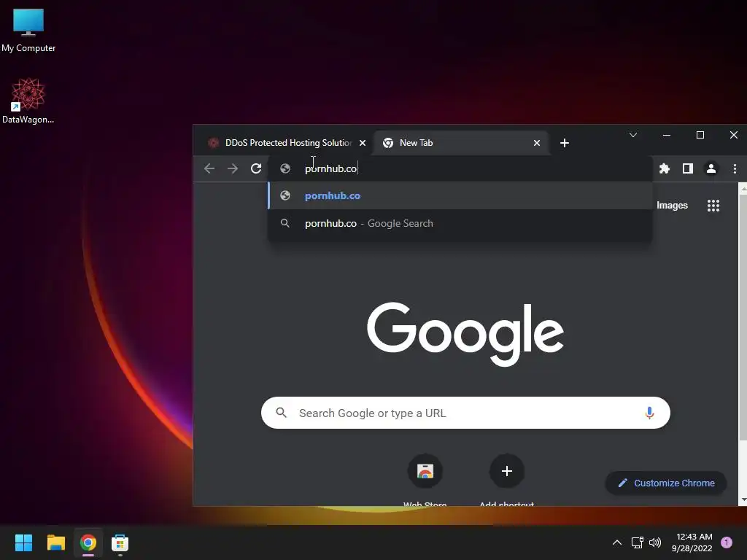Close the New Tab tab

[x=537, y=143]
